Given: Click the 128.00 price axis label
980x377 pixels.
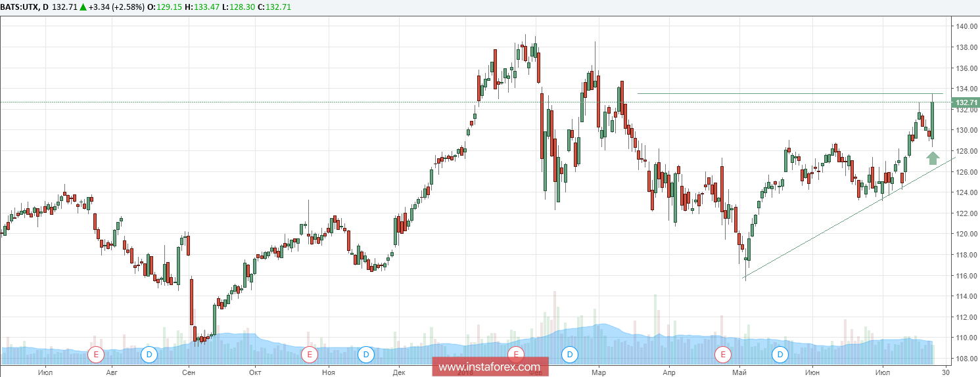Looking at the screenshot, I should coord(966,151).
